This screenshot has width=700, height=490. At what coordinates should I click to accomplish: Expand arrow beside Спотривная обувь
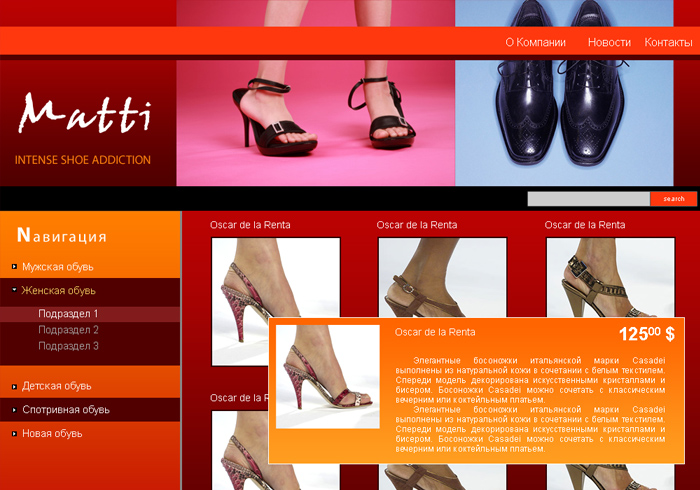click(14, 410)
